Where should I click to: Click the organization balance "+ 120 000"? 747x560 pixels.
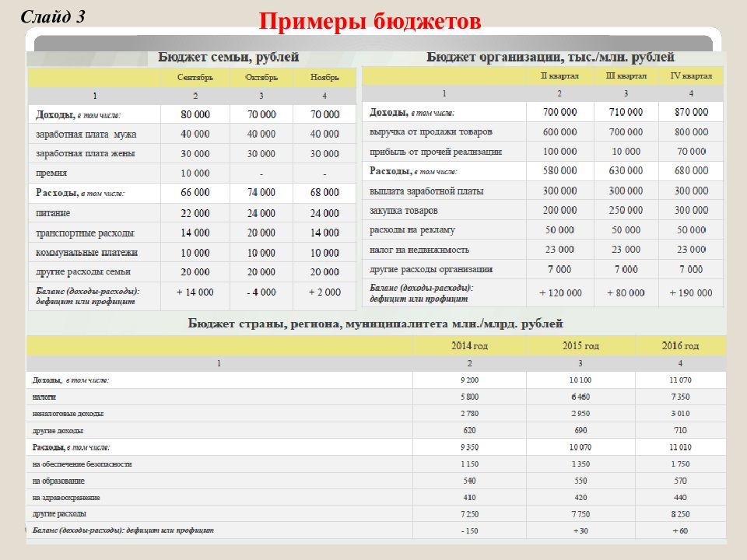coord(560,293)
